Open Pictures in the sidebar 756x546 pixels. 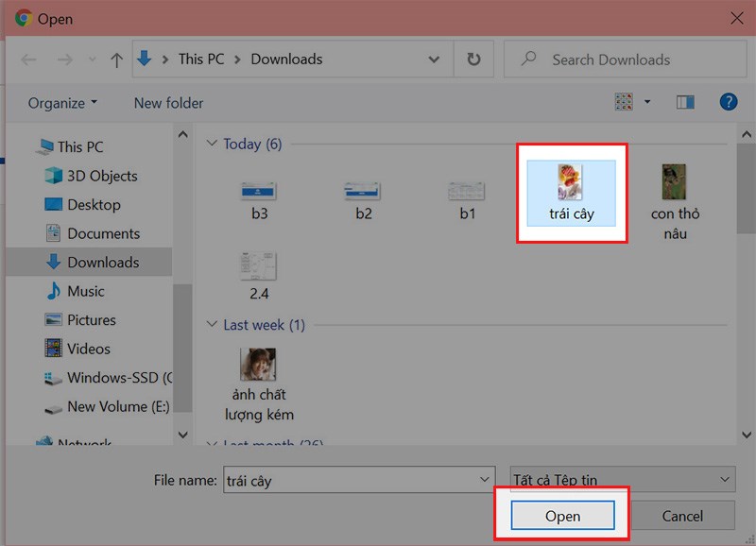pyautogui.click(x=80, y=320)
